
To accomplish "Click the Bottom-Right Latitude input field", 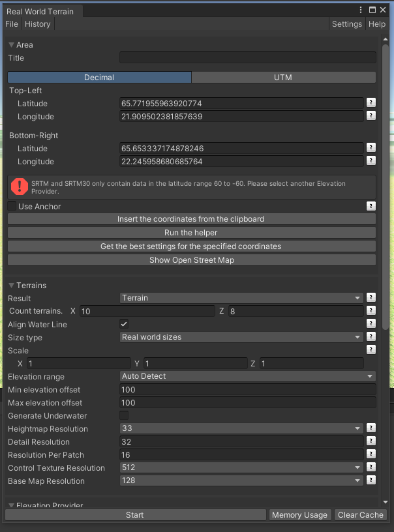I will (x=241, y=148).
